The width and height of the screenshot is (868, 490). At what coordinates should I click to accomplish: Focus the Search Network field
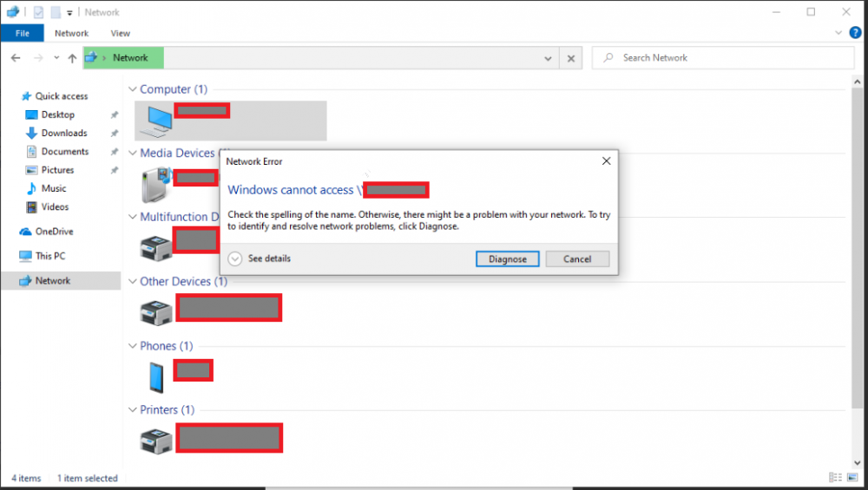pos(722,57)
